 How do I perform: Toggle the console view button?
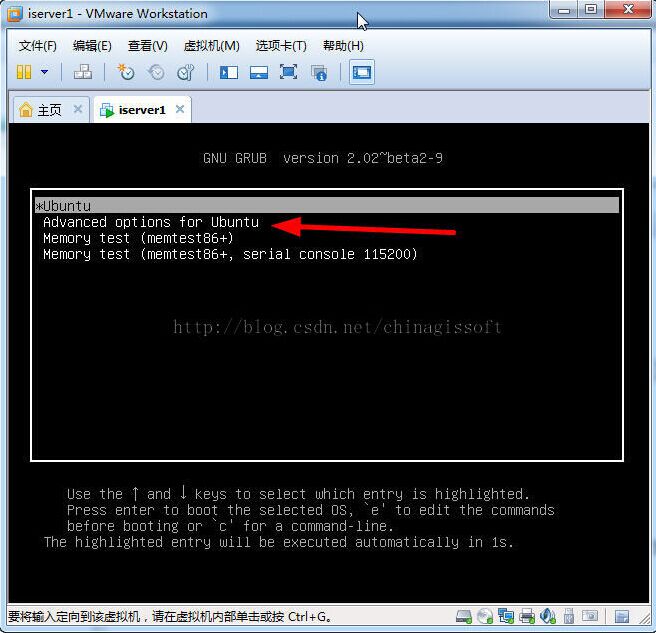(361, 72)
